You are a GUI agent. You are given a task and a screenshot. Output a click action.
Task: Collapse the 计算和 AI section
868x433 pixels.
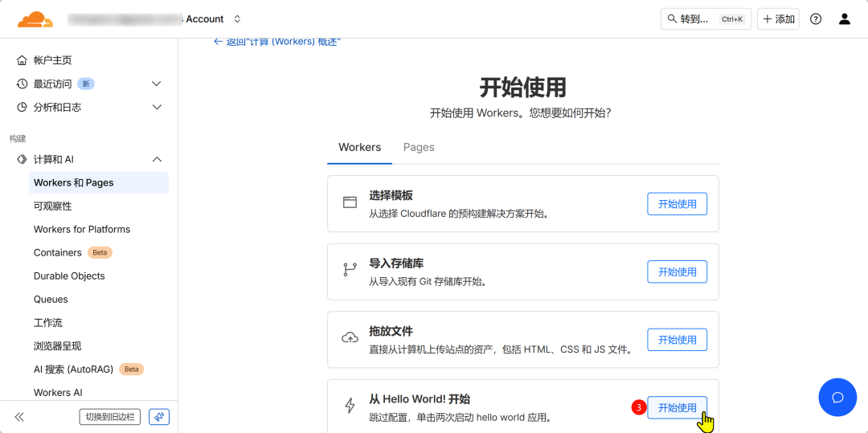(x=157, y=159)
